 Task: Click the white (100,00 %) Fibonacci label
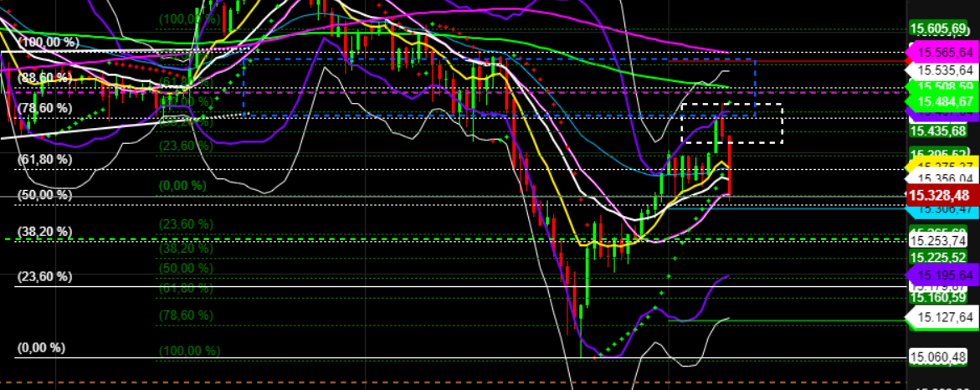50,43
